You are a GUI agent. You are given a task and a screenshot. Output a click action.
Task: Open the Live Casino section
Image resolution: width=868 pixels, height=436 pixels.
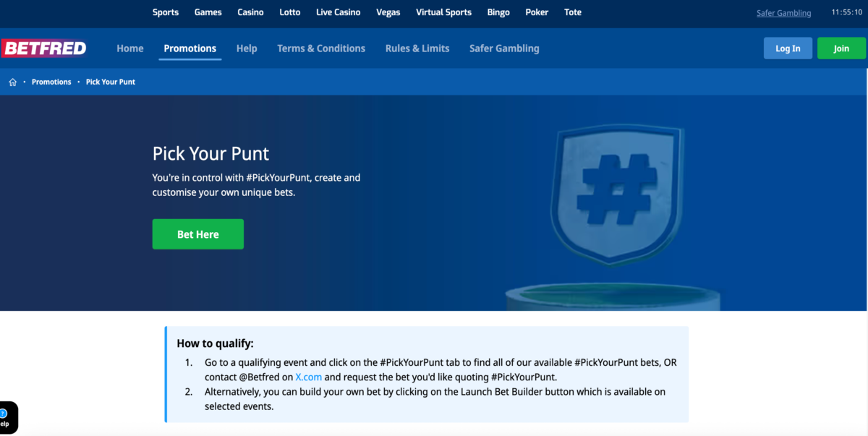coord(339,12)
